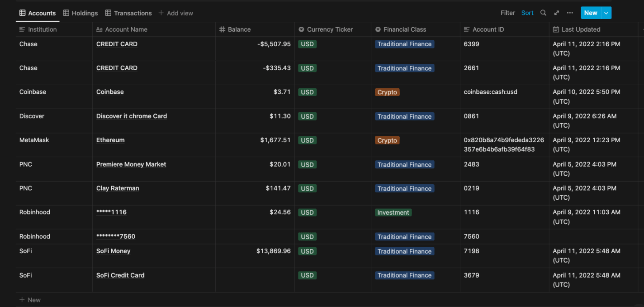Select Traditional Finance tag in Discover row
The width and height of the screenshot is (644, 307).
(x=404, y=116)
